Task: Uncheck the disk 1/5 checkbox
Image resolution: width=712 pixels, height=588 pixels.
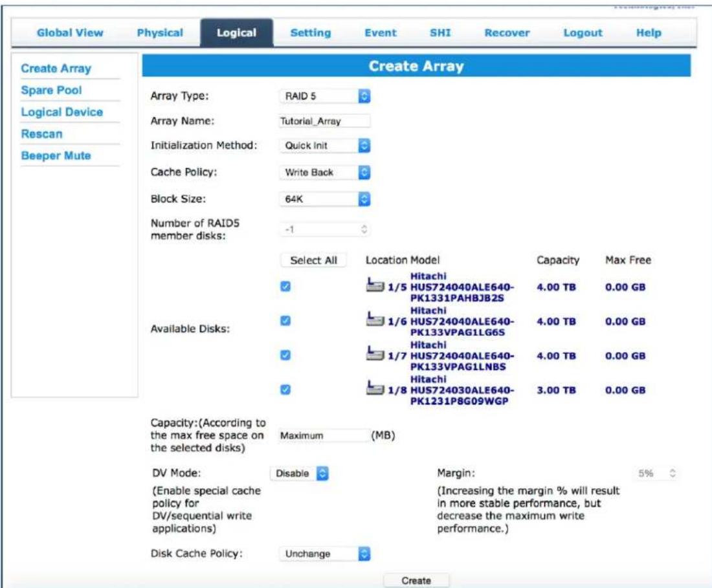Action: pos(285,287)
